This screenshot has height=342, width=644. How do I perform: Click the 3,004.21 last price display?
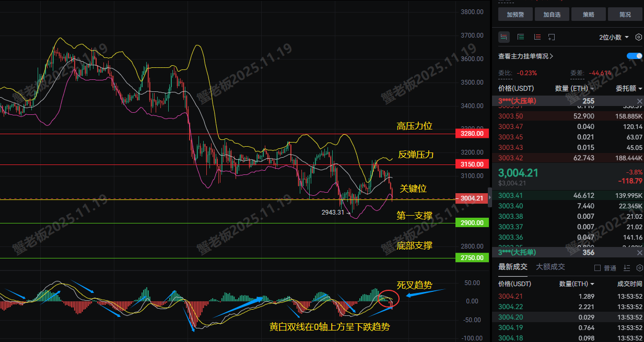[518, 173]
